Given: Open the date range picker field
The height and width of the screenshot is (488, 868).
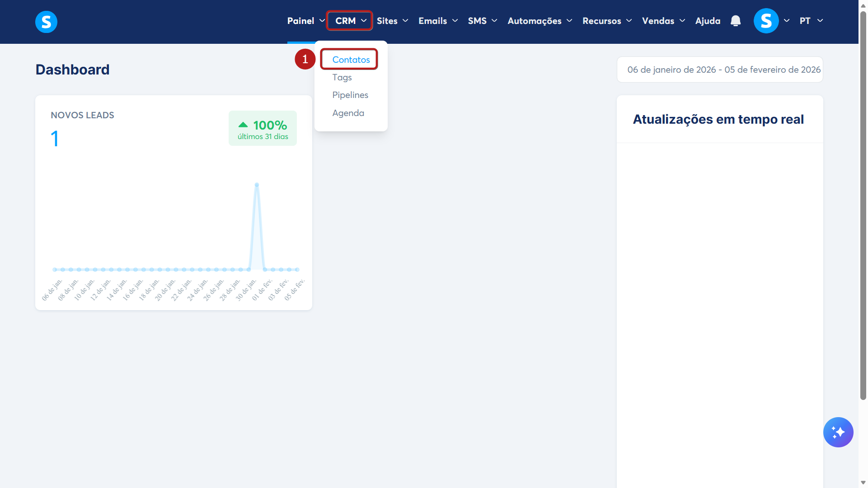Looking at the screenshot, I should click(x=719, y=70).
